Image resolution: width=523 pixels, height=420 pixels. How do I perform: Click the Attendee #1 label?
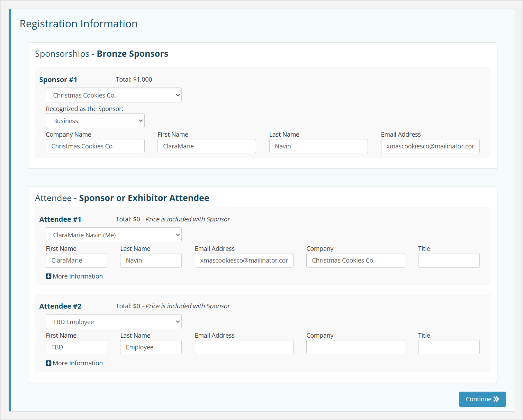(x=60, y=219)
